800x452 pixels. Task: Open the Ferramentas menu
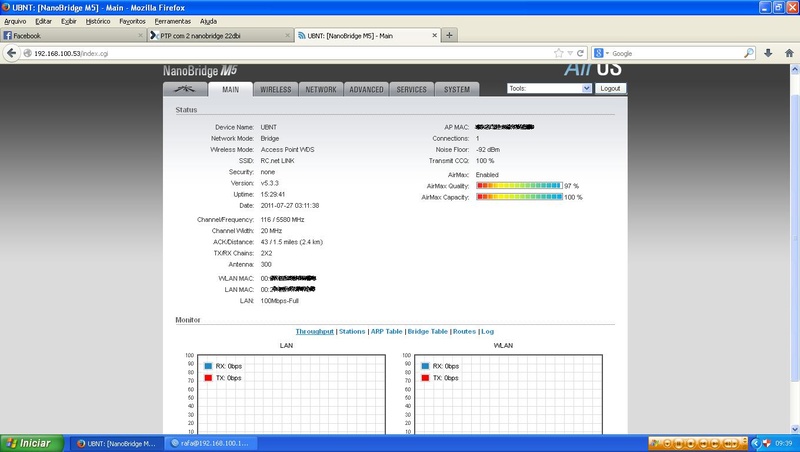point(172,21)
